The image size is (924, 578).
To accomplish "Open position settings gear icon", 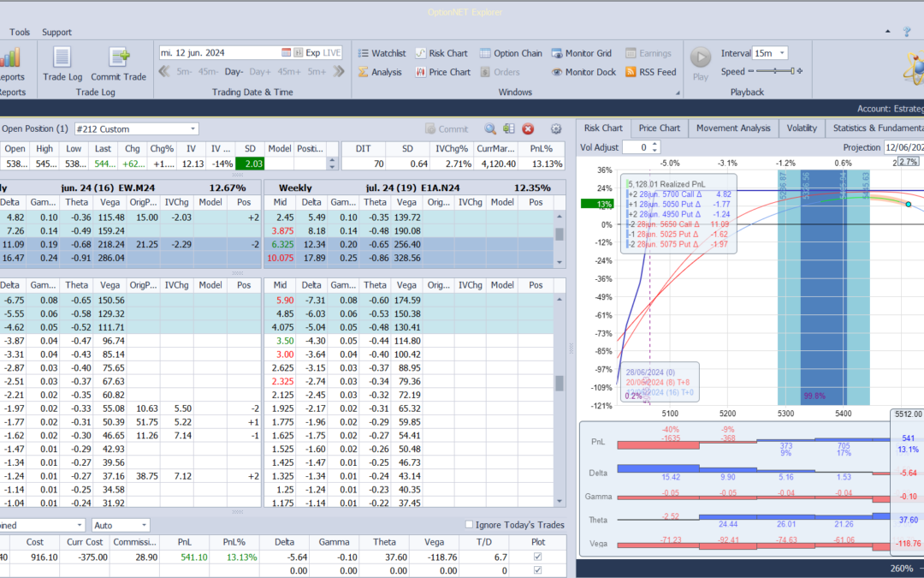I will [556, 128].
